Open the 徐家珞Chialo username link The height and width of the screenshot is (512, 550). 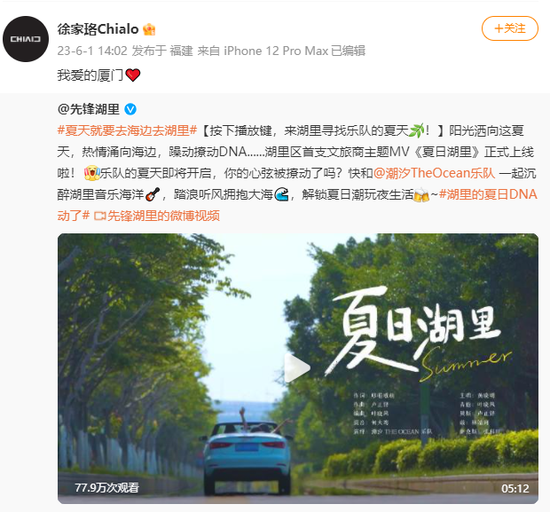coord(98,29)
